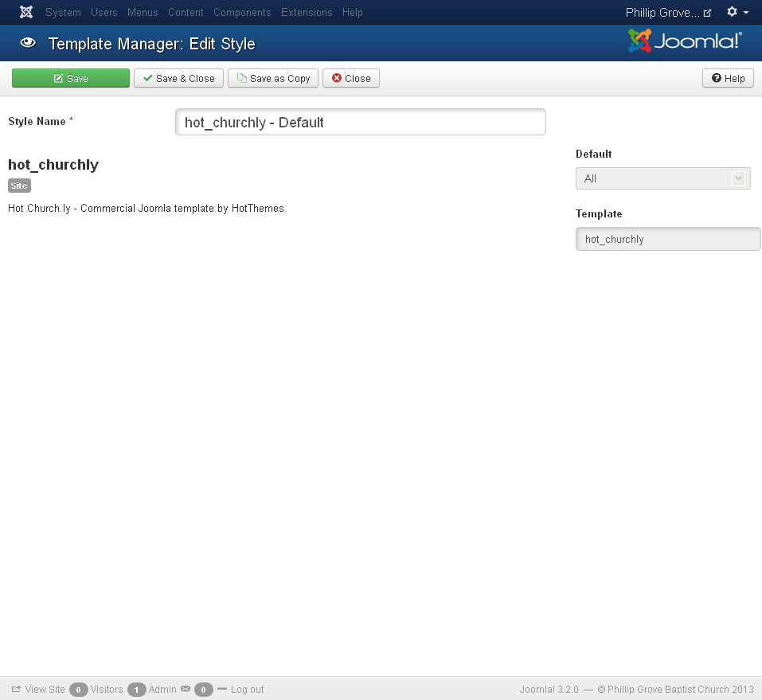This screenshot has height=700, width=762.
Task: Click Save & Close button
Action: tap(179, 78)
